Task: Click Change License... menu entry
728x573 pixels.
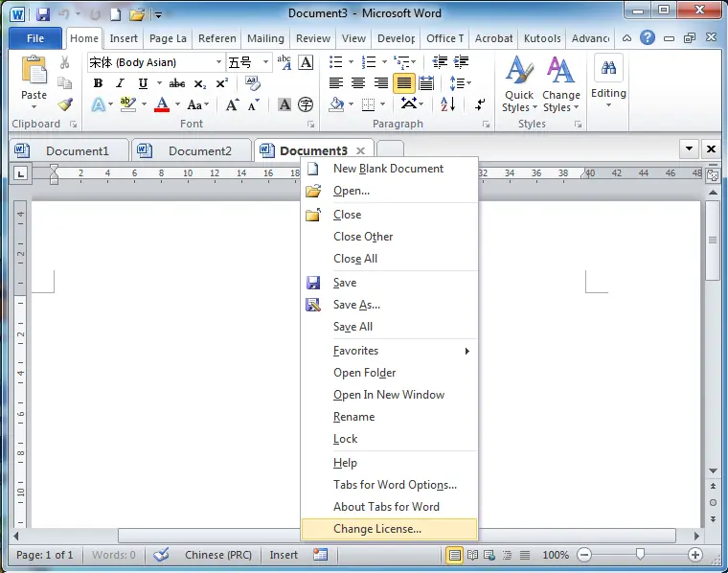Action: [389, 529]
